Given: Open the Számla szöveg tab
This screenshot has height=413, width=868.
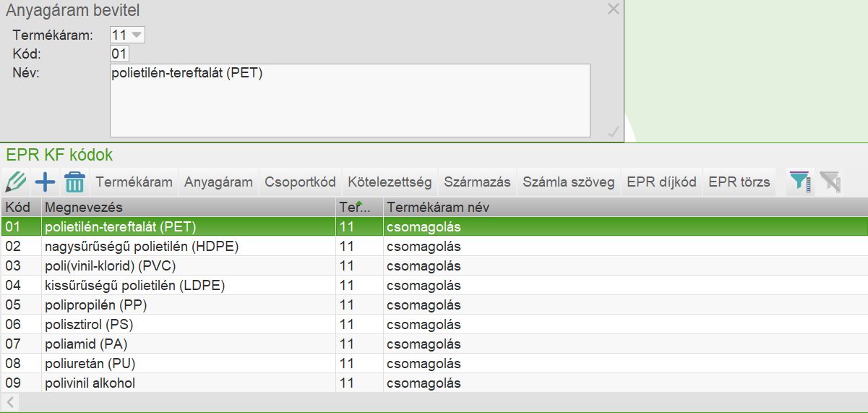Looking at the screenshot, I should [569, 182].
